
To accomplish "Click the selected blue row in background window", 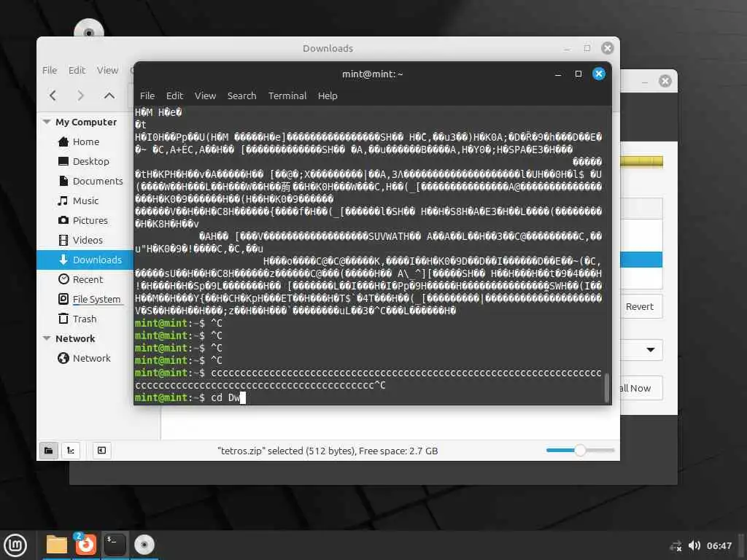I will click(x=641, y=260).
